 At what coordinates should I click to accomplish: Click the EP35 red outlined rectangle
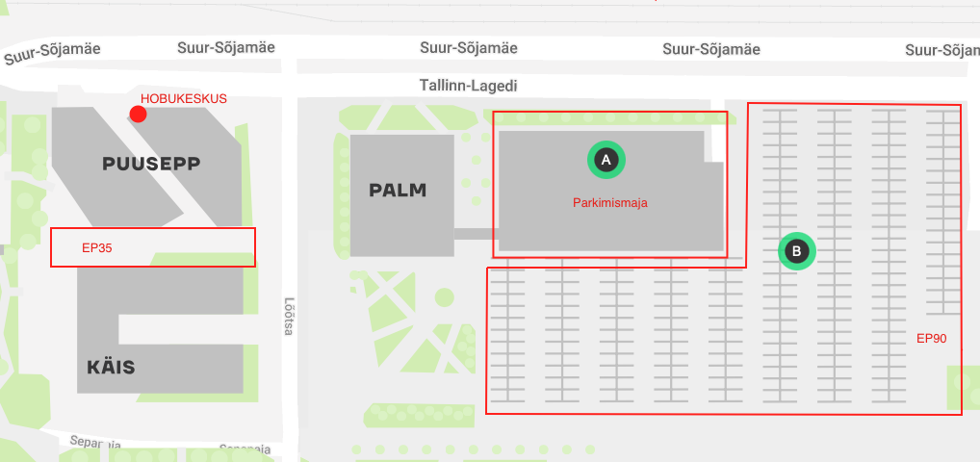[x=153, y=247]
